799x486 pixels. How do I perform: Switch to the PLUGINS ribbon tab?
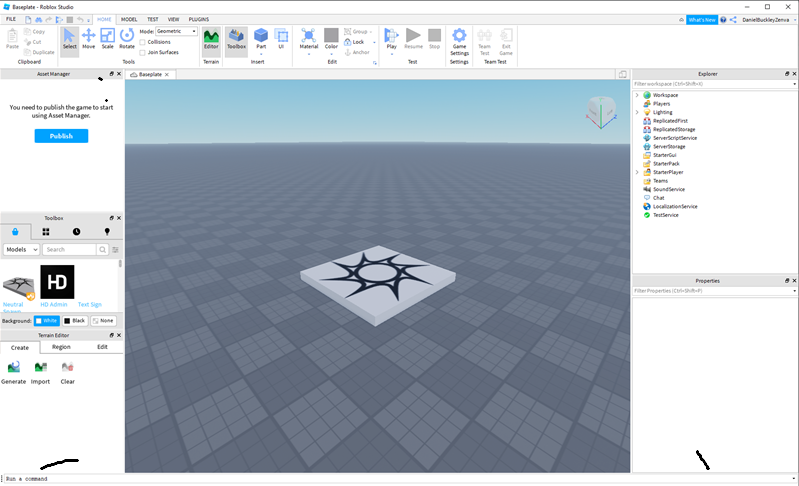coord(199,19)
